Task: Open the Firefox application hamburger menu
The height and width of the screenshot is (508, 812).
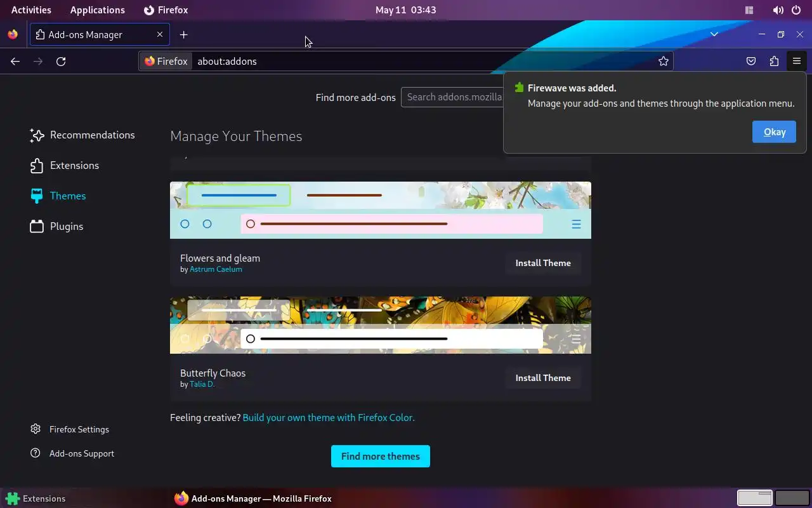Action: 797,61
